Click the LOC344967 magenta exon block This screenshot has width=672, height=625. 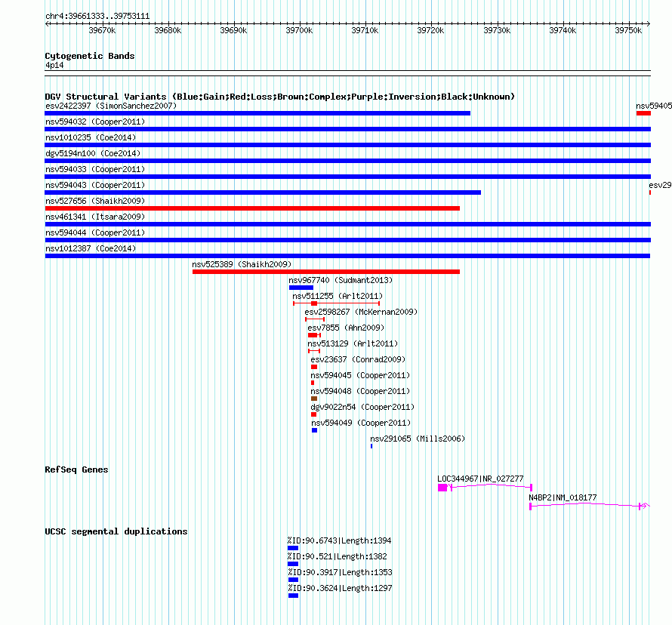point(442,488)
